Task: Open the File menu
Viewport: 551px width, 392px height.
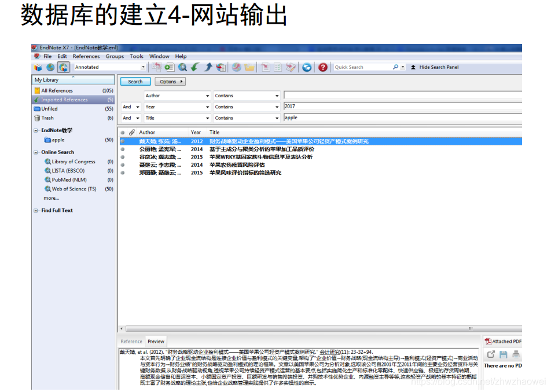Action: [x=47, y=56]
